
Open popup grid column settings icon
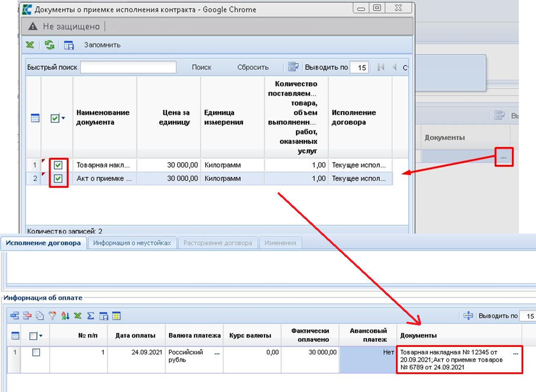coord(35,118)
